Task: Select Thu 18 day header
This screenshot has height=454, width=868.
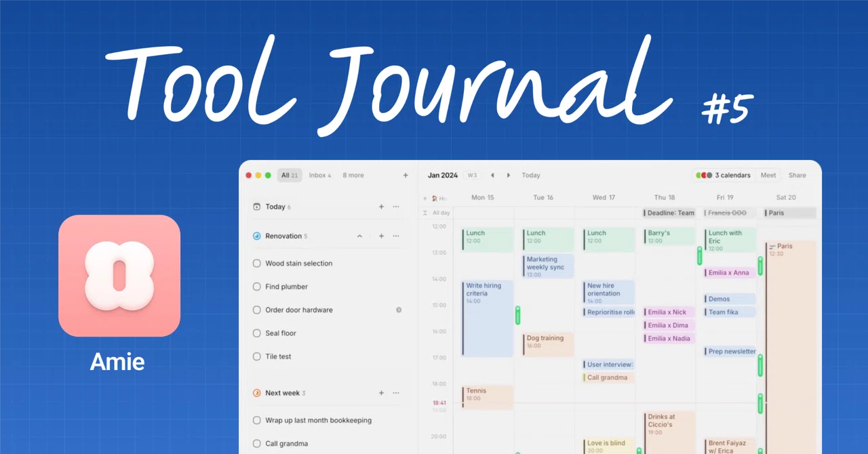Action: 665,198
